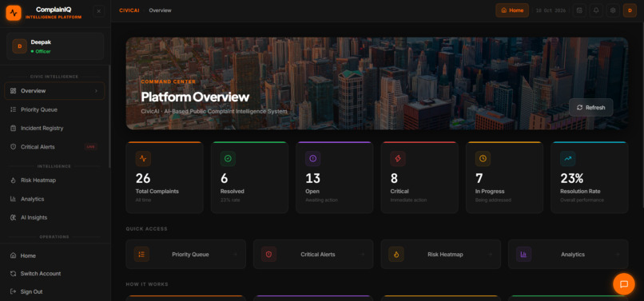Screen dimensions: 644x301
Task: Click the Sign Out door icon
Action: [x=13, y=291]
